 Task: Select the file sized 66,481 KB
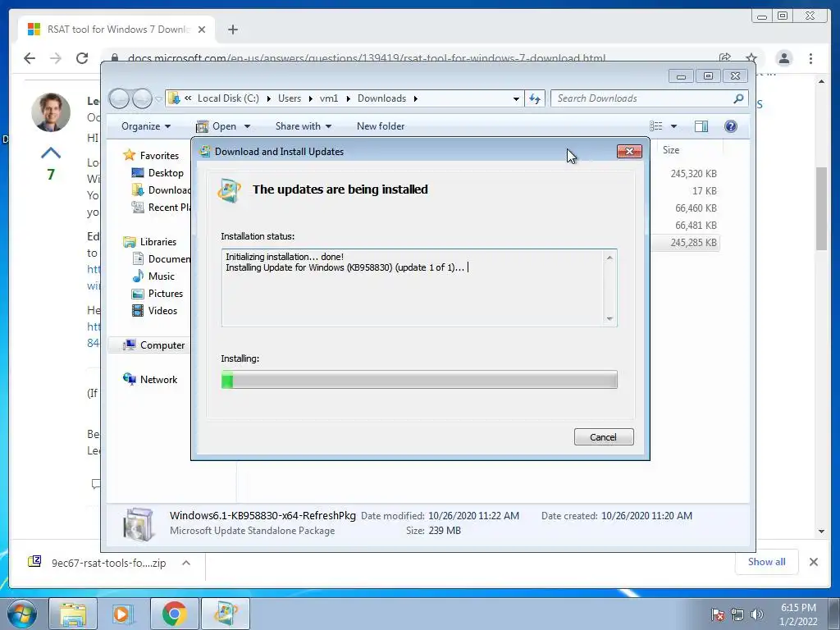tap(696, 225)
